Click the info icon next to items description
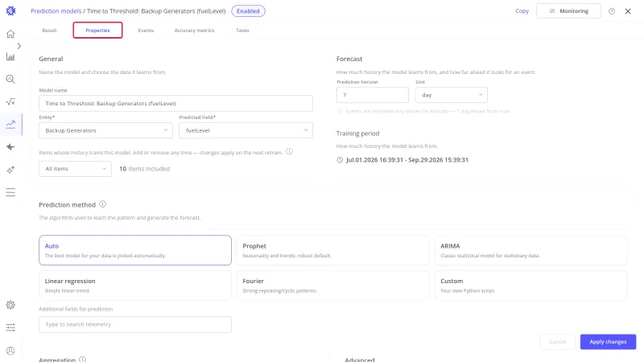The width and height of the screenshot is (644, 362). click(289, 151)
